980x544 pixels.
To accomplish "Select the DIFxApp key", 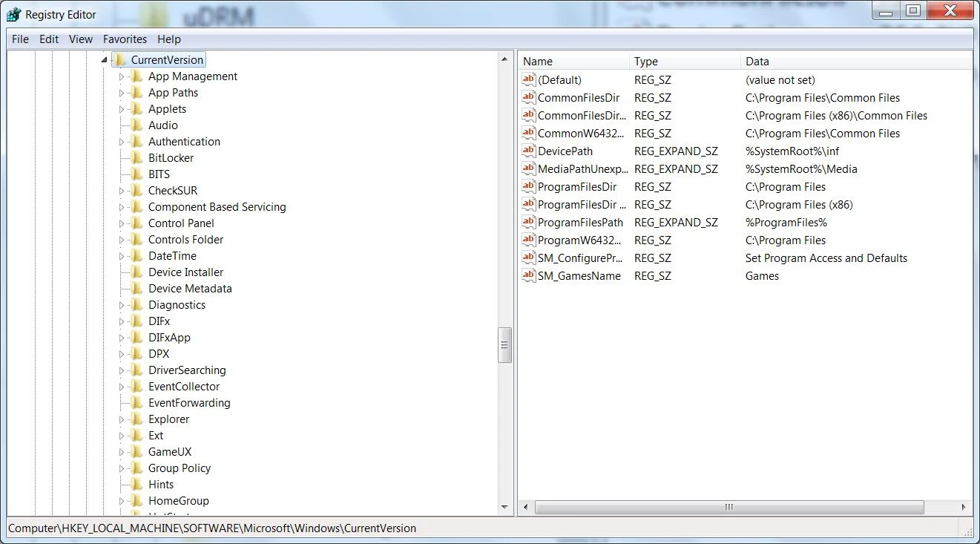I will pyautogui.click(x=169, y=338).
